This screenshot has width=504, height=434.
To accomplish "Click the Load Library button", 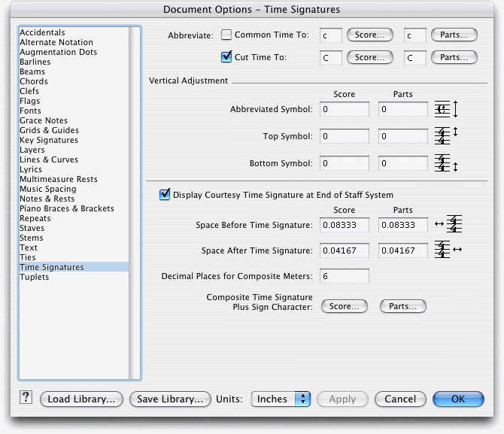I will pos(81,399).
